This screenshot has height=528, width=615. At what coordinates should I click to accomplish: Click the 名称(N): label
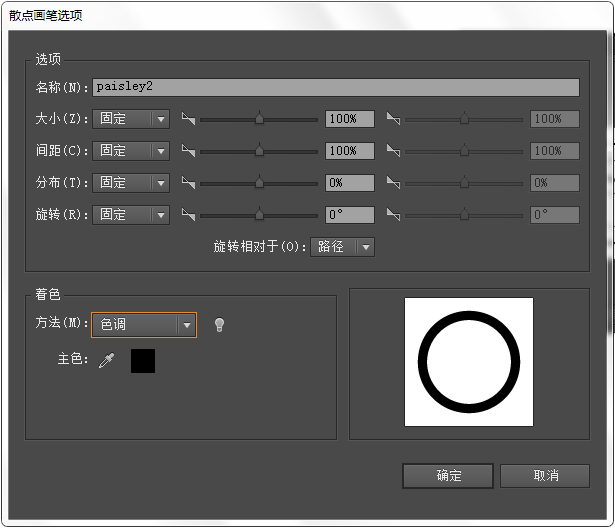62,87
